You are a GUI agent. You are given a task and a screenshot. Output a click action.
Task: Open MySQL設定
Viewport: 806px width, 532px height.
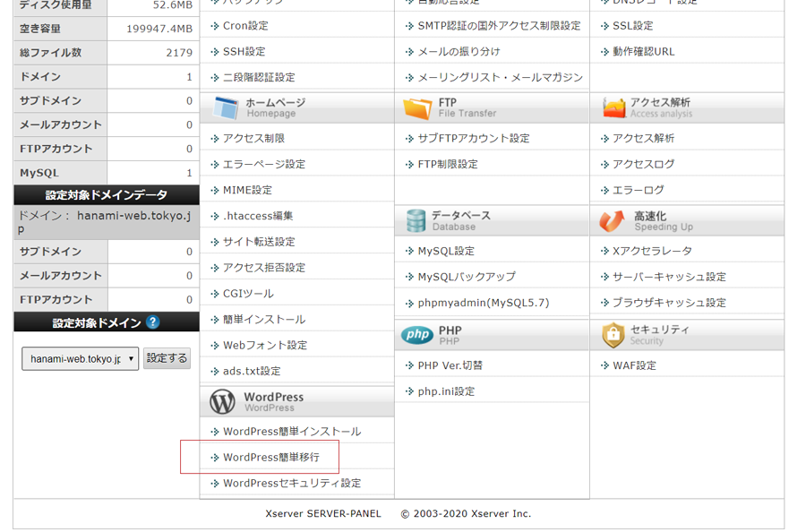pos(446,251)
